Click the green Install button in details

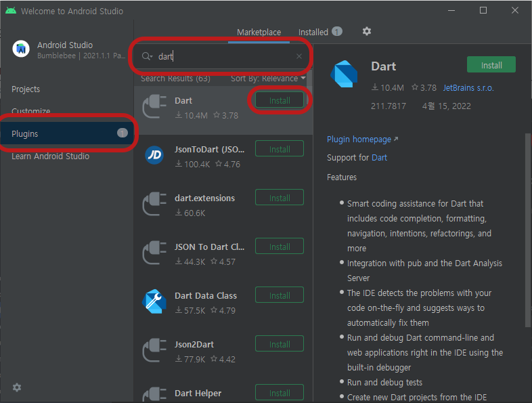click(x=491, y=64)
